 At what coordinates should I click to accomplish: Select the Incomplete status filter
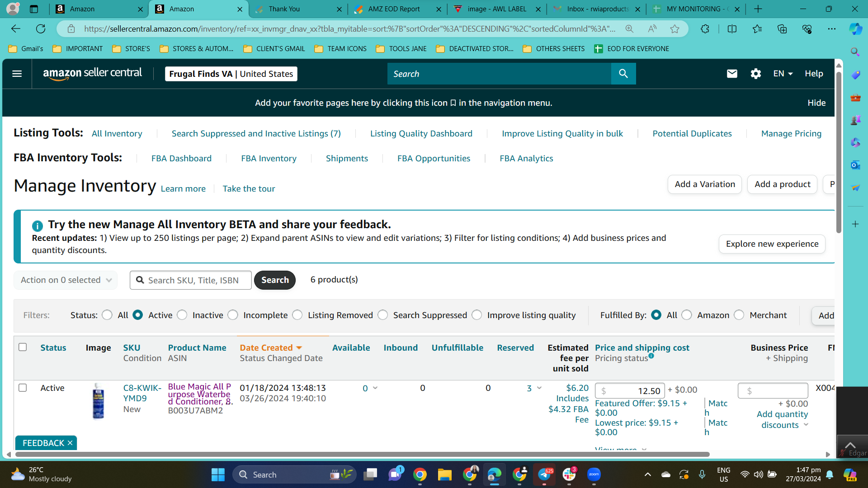(x=233, y=315)
